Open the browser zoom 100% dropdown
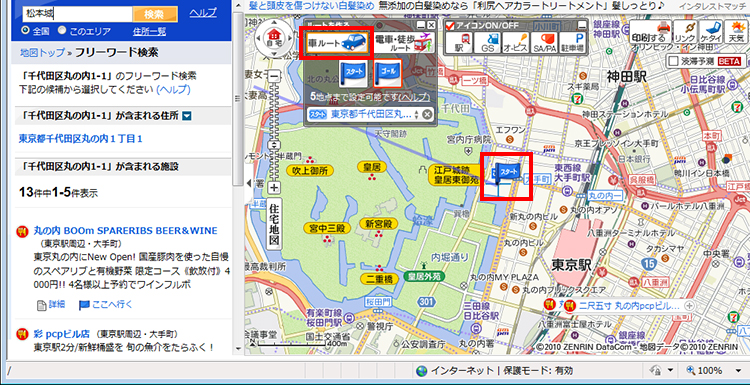Screen dimensions: 750x385 [x=713, y=371]
